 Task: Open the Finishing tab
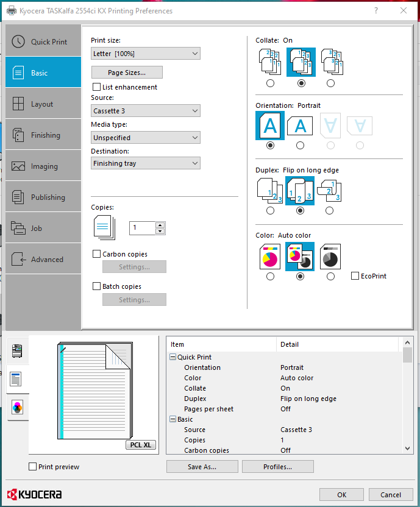click(43, 135)
